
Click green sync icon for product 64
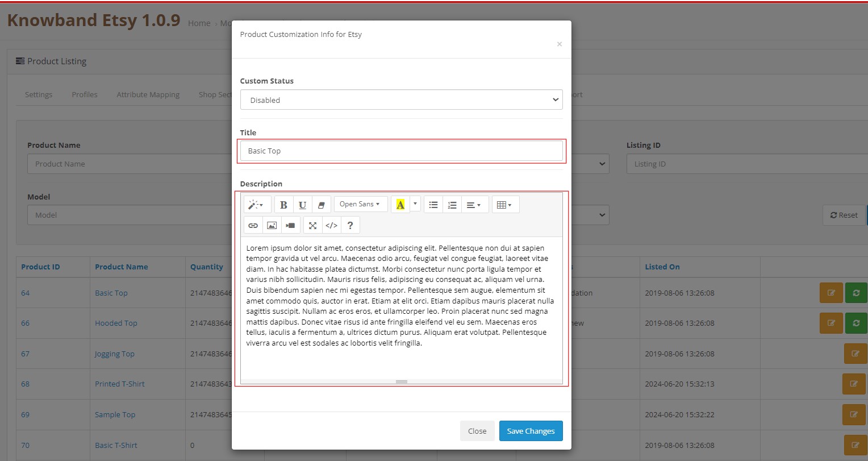coord(856,293)
